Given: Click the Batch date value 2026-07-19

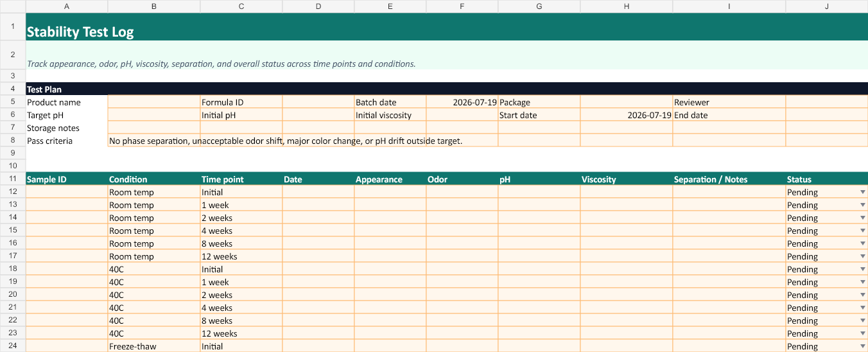Looking at the screenshot, I should 462,102.
